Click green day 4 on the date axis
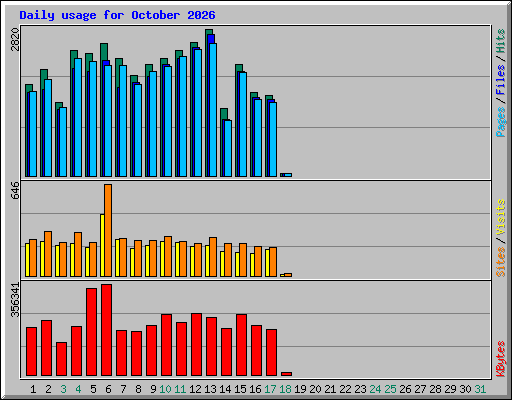Screen dimensions: 512x400 78,389
